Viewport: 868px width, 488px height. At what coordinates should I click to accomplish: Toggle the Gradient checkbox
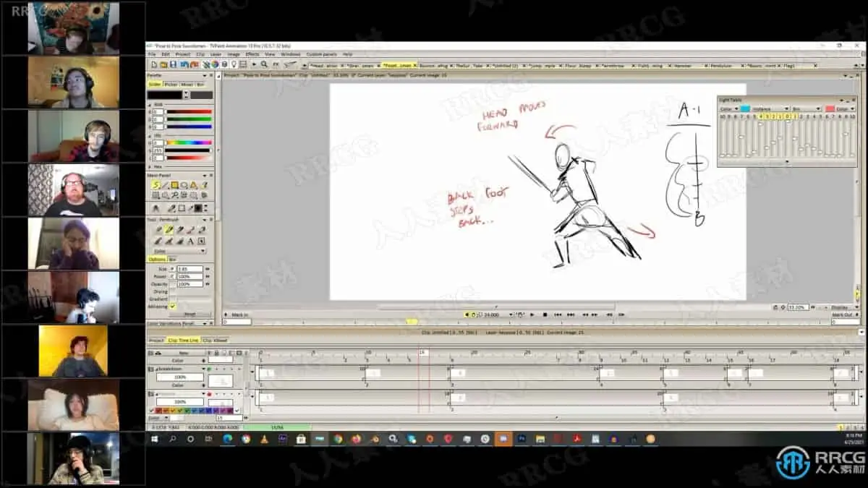point(172,299)
